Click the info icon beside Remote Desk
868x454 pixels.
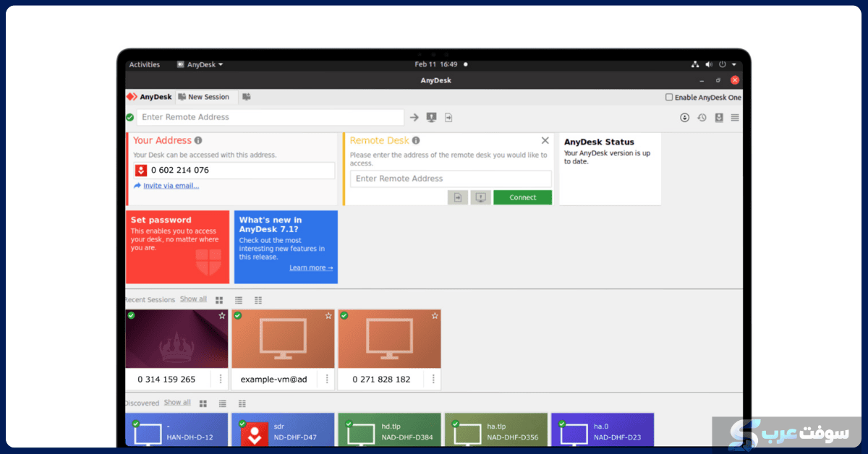coord(416,141)
